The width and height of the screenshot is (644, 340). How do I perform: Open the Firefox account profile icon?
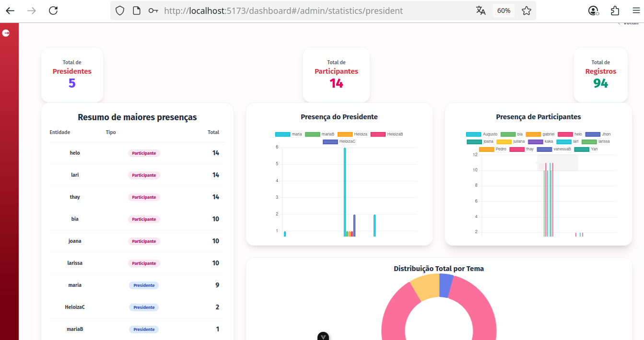[594, 11]
